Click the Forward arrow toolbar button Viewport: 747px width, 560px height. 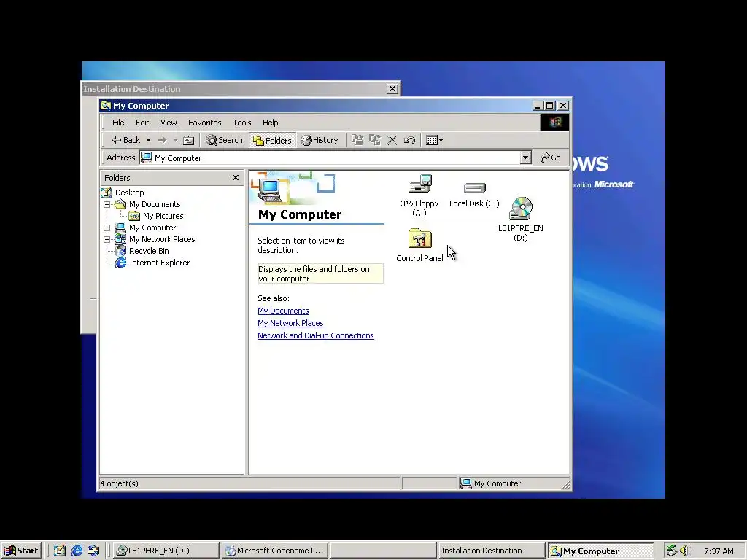162,140
